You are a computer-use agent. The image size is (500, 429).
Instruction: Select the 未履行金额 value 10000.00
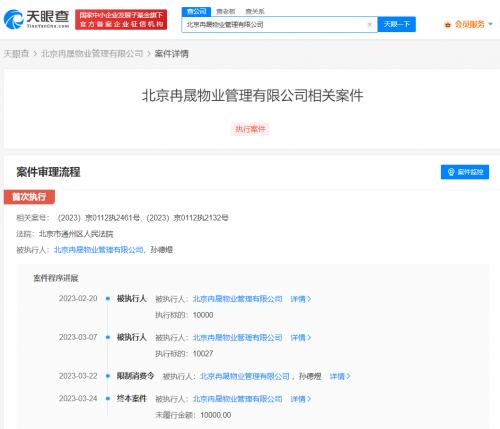pos(216,415)
